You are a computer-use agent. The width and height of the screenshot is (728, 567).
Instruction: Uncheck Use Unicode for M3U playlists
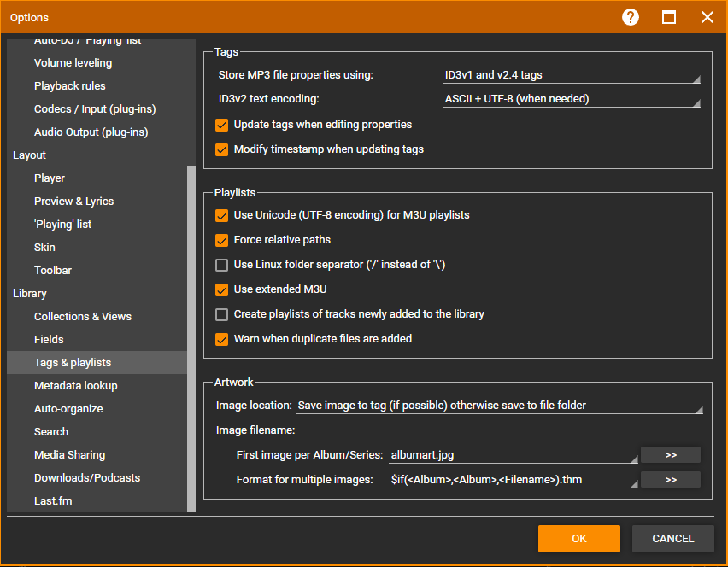[221, 215]
